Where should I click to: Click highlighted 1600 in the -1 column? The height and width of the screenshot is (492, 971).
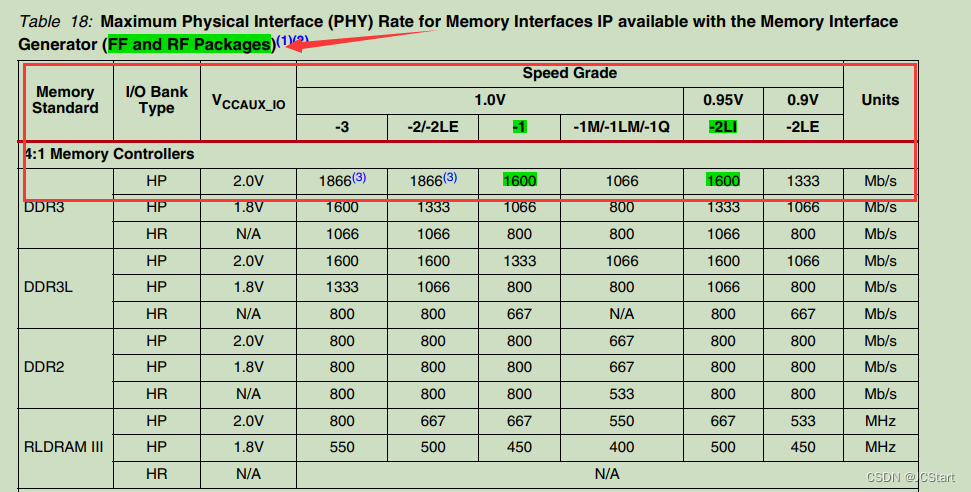tap(520, 180)
